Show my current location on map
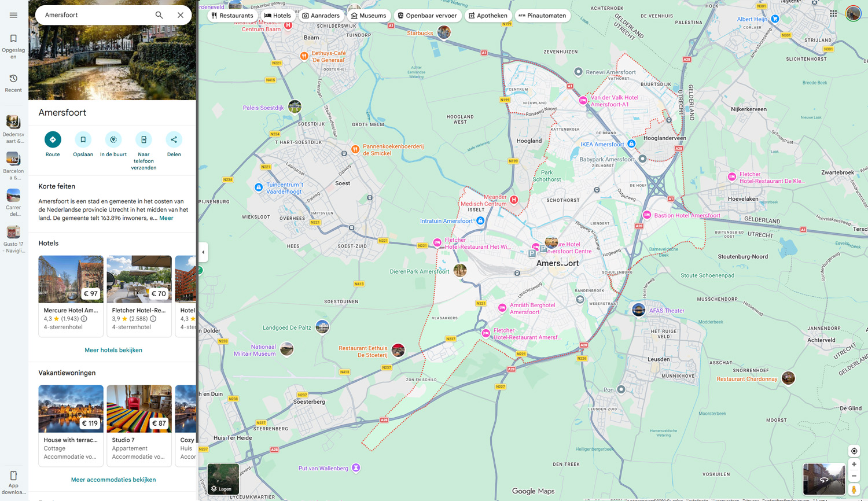 click(854, 451)
